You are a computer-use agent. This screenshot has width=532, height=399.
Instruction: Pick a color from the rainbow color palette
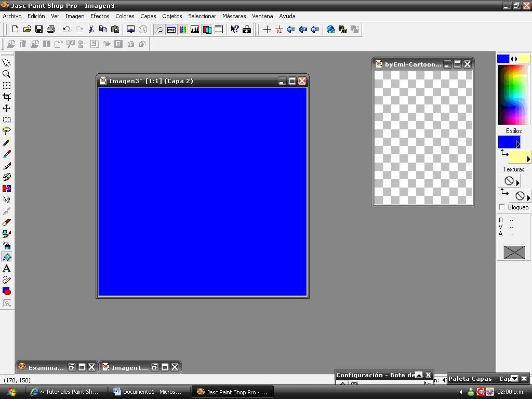point(514,94)
